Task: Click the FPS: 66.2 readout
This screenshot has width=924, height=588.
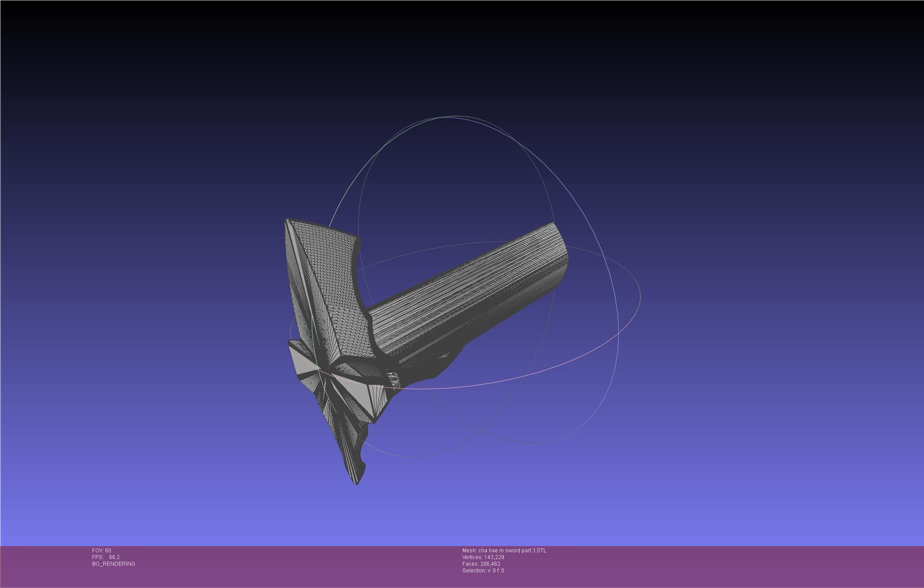Action: 106,557
